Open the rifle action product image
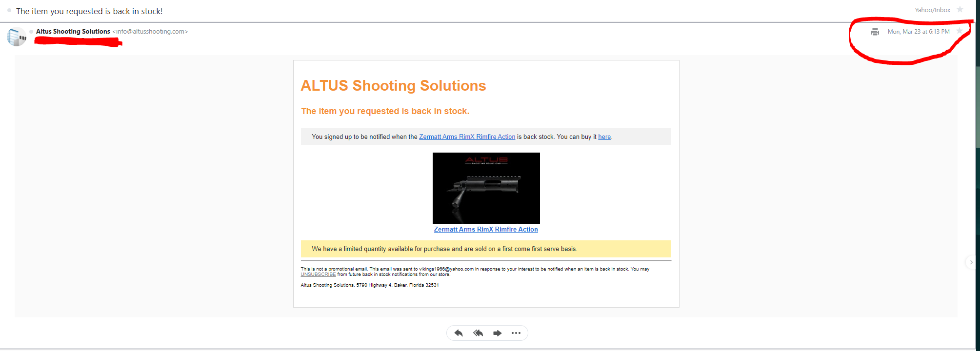The height and width of the screenshot is (351, 980). pyautogui.click(x=486, y=188)
